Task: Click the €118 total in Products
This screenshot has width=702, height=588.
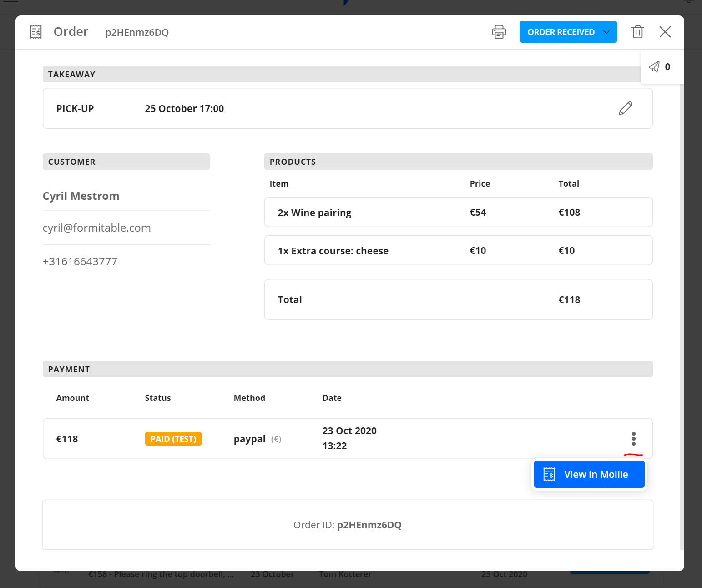Action: pos(569,299)
